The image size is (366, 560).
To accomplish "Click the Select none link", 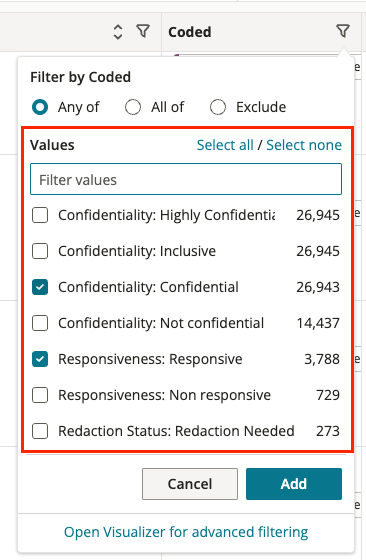I will 304,145.
